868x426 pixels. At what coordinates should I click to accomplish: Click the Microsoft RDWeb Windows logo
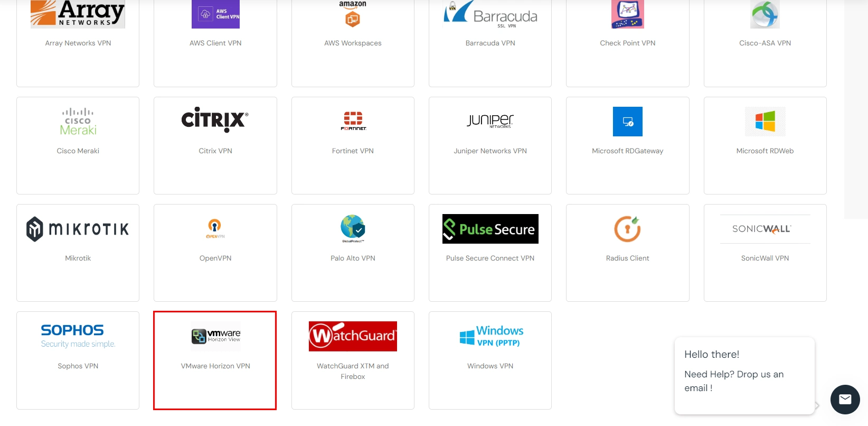tap(765, 122)
